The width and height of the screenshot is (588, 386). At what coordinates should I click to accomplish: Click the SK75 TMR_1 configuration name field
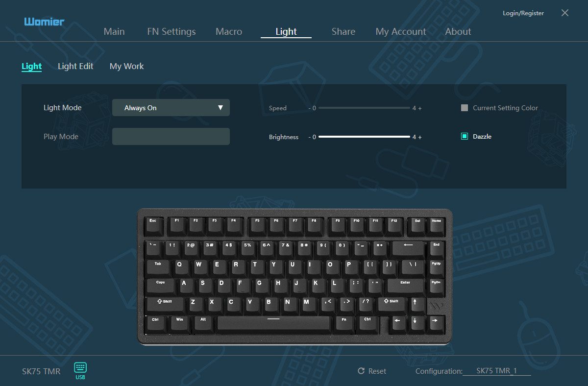[x=497, y=371]
